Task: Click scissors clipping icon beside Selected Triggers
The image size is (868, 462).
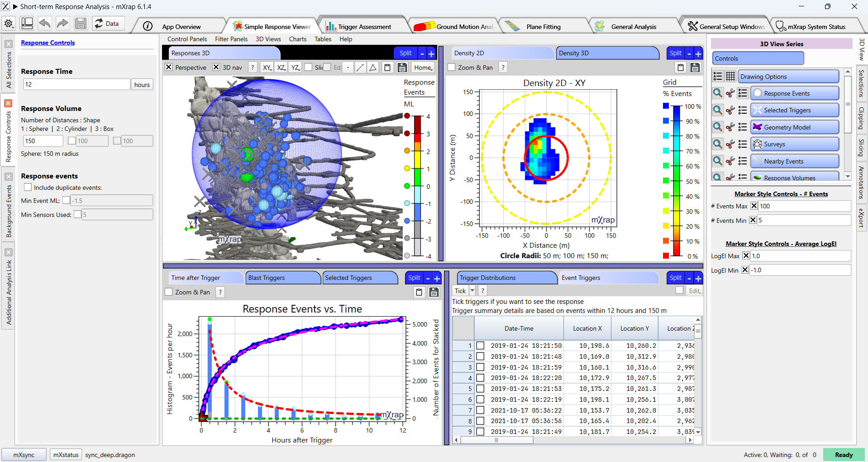Action: pos(730,111)
